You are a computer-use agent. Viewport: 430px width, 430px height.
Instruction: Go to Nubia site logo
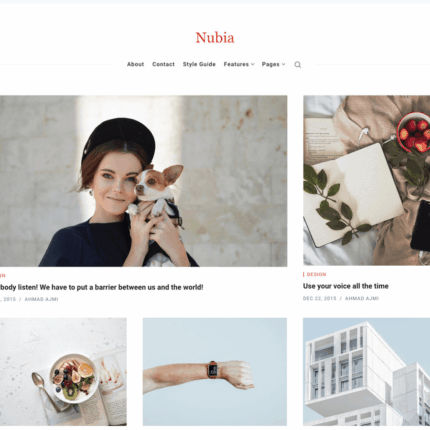pos(215,37)
